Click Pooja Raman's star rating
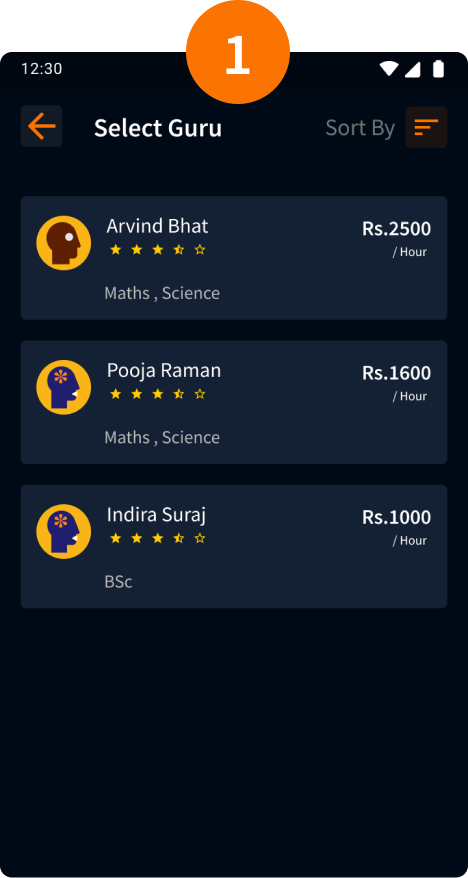Screen dimensions: 468x878 click(158, 394)
